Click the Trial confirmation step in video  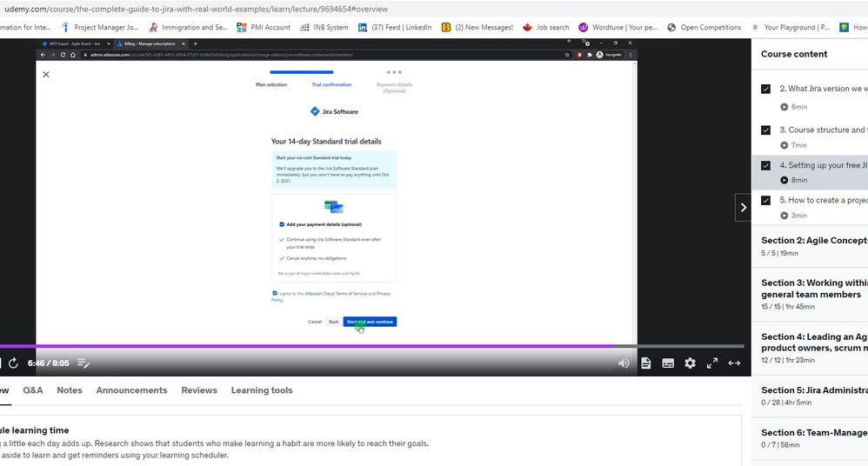pyautogui.click(x=331, y=84)
